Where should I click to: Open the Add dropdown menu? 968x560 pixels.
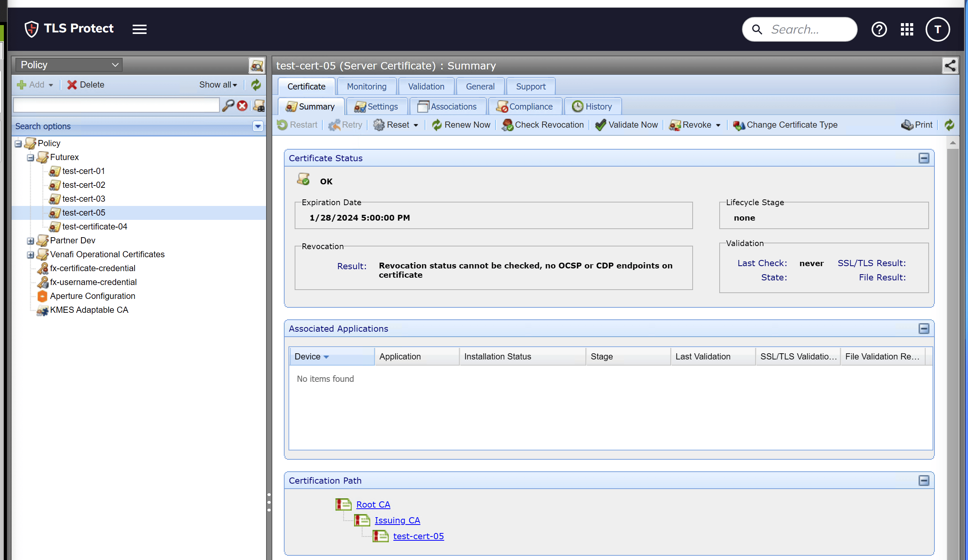pyautogui.click(x=35, y=85)
